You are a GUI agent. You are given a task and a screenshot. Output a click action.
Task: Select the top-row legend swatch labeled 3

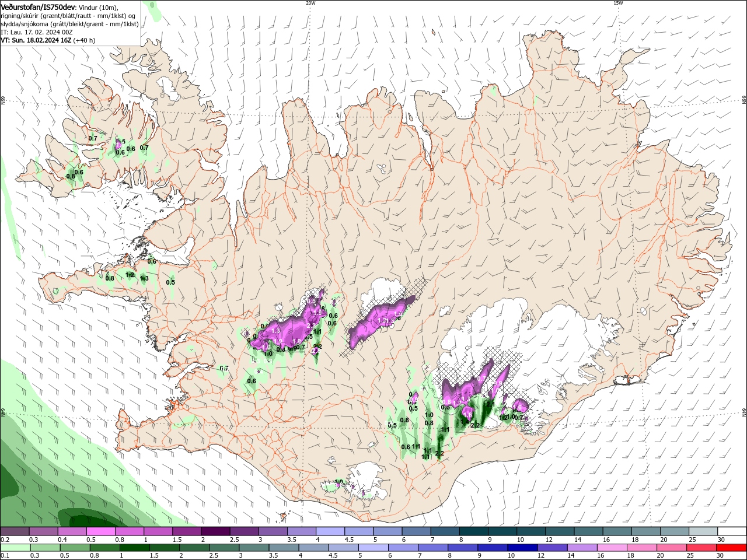[x=273, y=531]
